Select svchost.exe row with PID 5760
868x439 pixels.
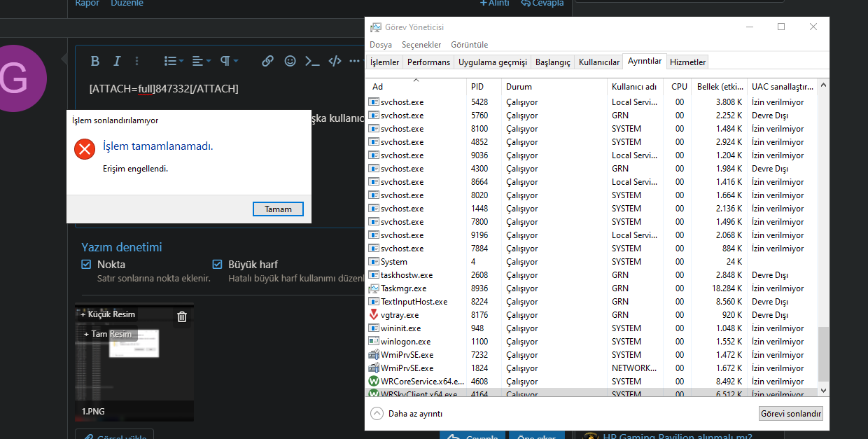[x=592, y=116]
